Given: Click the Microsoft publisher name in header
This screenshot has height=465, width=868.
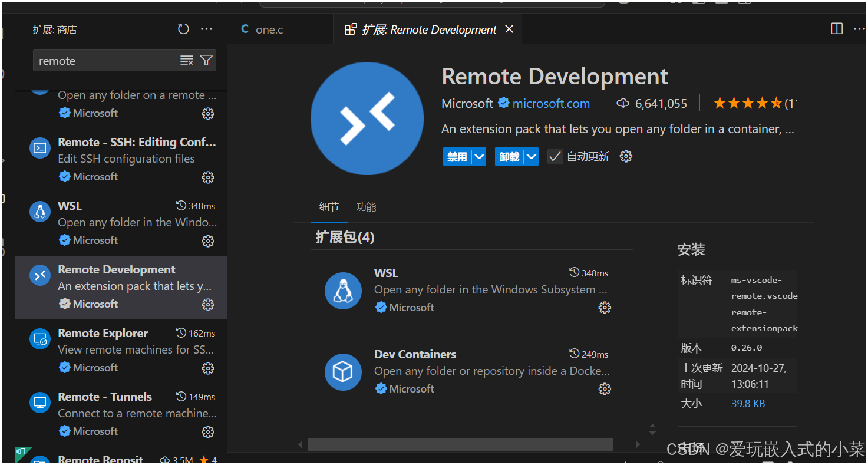Looking at the screenshot, I should [467, 104].
